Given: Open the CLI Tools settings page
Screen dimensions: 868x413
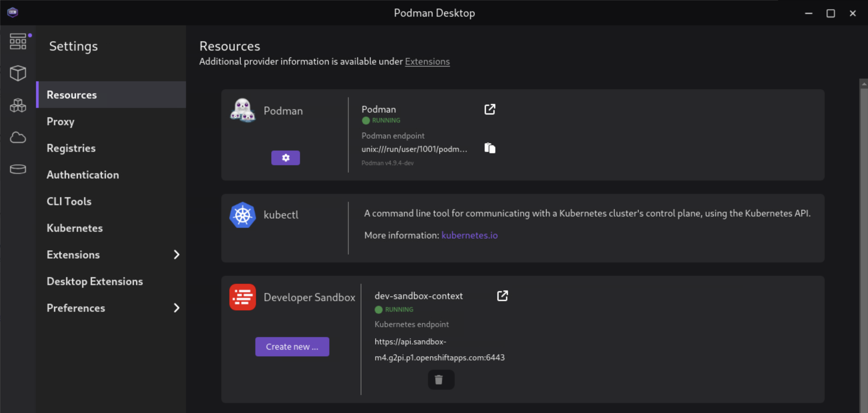Looking at the screenshot, I should pos(111,201).
